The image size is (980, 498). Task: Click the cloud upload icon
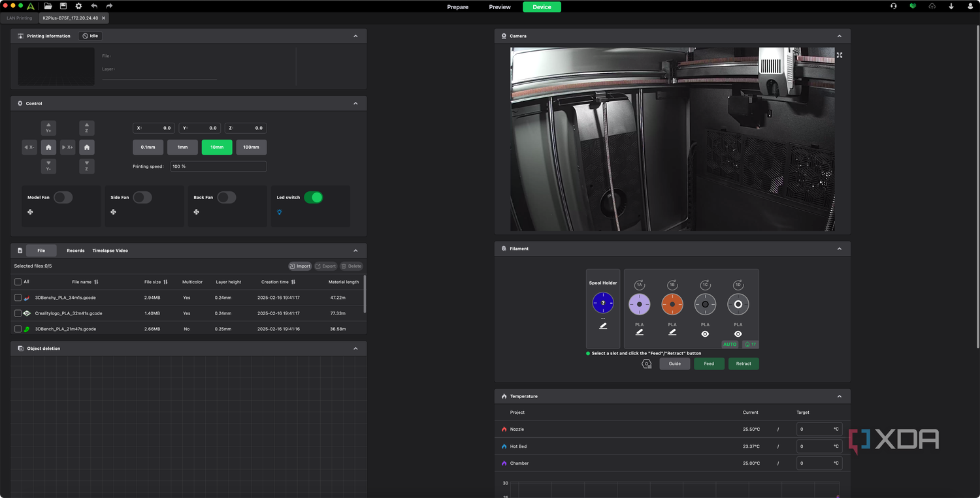pos(932,6)
